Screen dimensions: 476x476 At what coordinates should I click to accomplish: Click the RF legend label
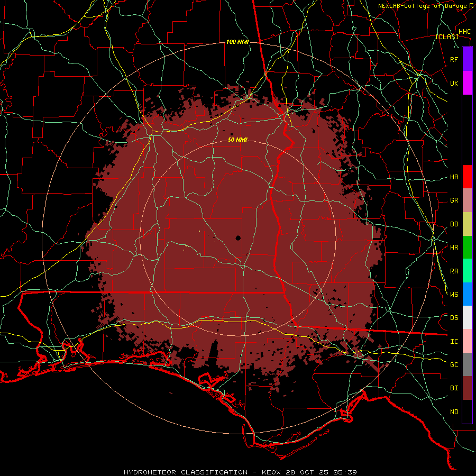pos(454,59)
